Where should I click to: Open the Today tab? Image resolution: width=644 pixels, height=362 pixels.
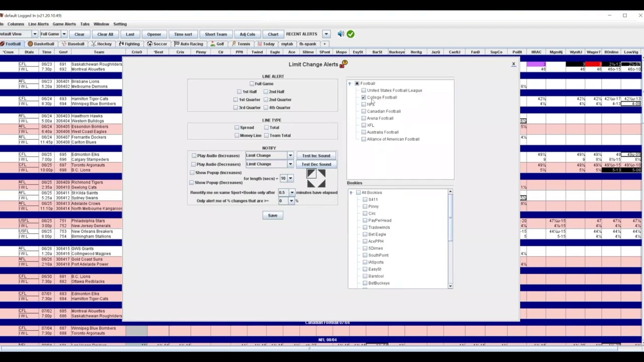266,44
